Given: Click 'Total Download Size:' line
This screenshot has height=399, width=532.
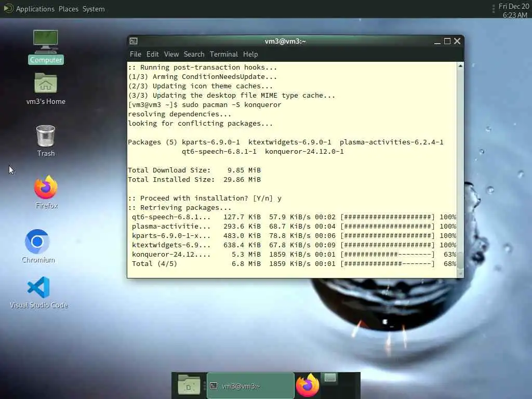Looking at the screenshot, I should click(194, 170).
